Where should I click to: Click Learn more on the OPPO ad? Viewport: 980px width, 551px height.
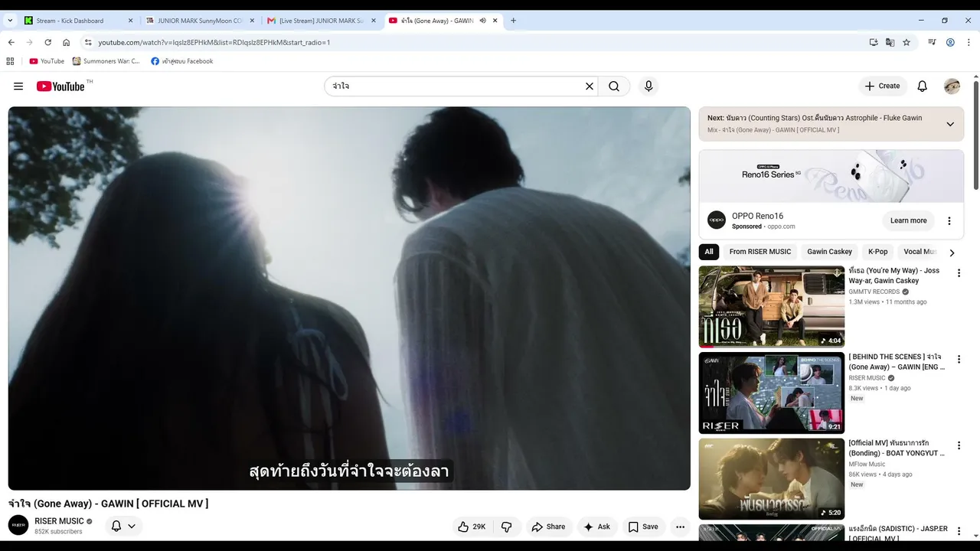tap(909, 220)
